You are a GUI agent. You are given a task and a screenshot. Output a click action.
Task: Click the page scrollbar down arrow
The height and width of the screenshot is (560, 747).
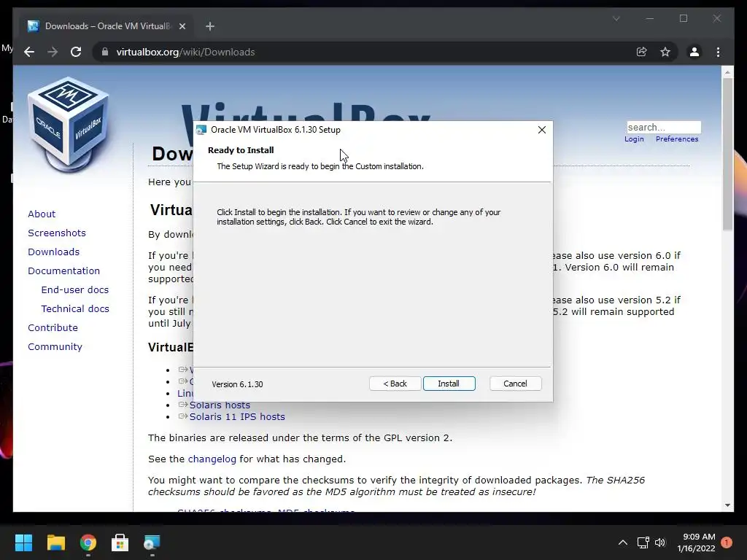coord(727,505)
